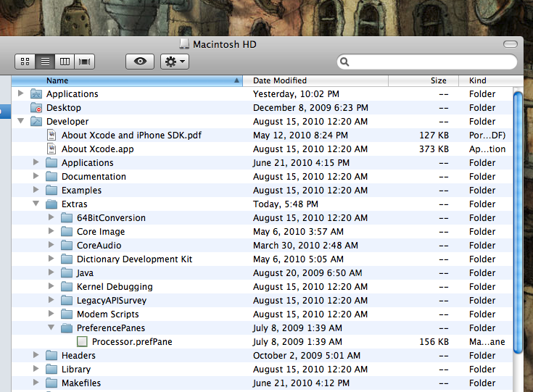Screen dimensions: 533x392
Task: Expand the Makefiles folder
Action: tap(36, 382)
